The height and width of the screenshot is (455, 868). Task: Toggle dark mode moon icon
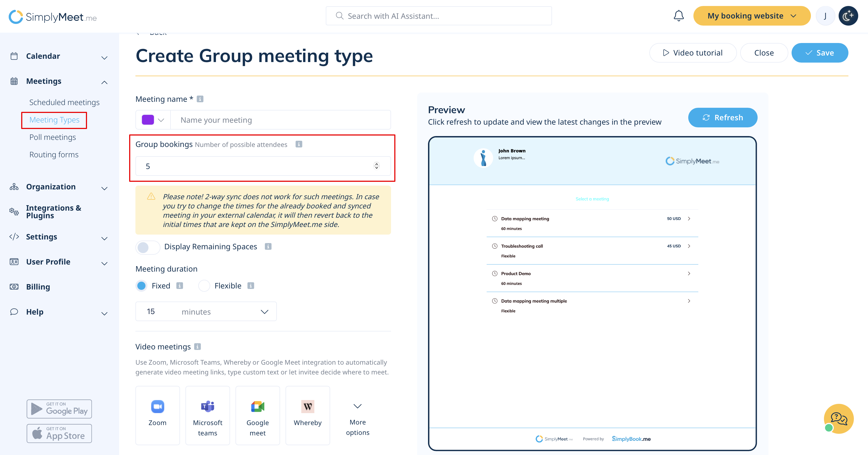coord(848,16)
